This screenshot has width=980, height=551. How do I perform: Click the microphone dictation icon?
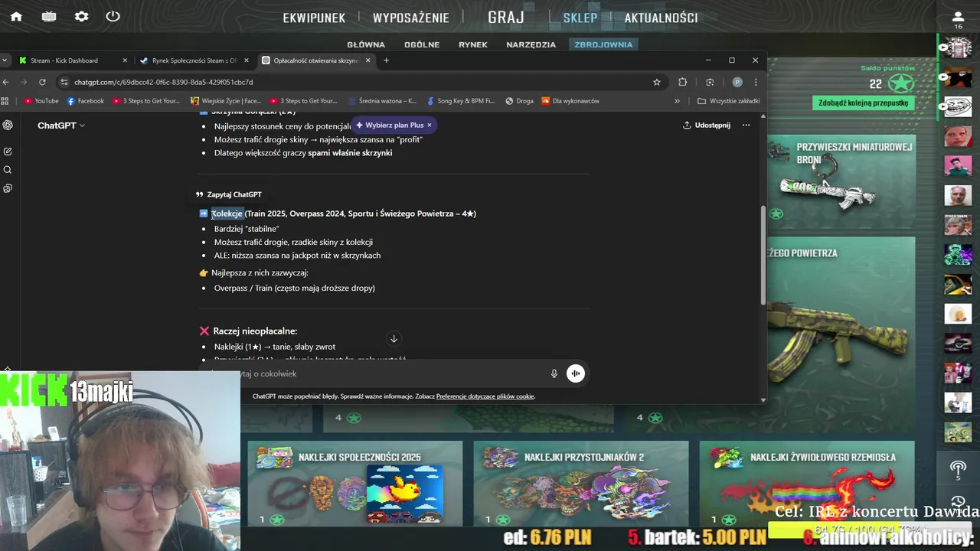[554, 373]
